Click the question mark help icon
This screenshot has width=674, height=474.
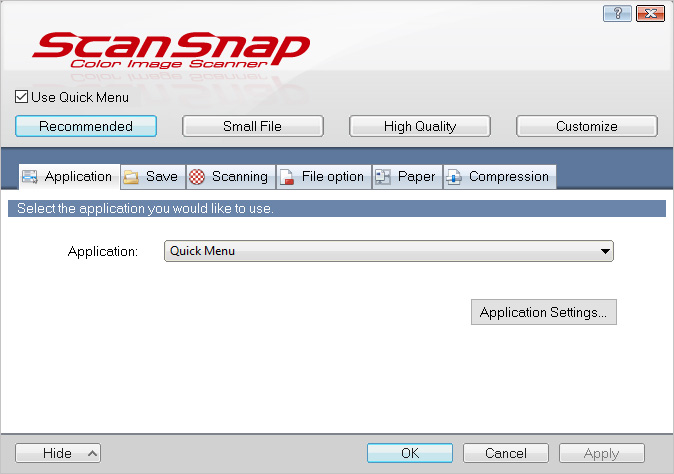coord(617,13)
